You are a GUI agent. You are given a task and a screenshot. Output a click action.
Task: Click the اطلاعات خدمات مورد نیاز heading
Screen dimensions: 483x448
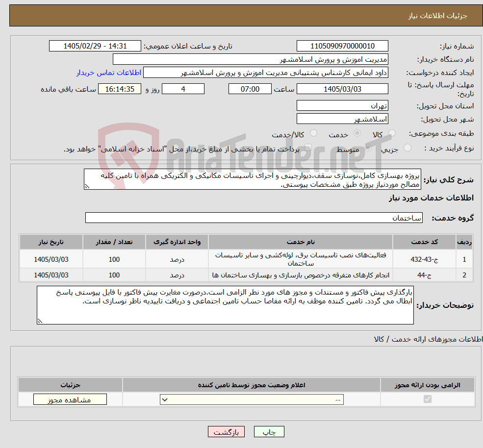click(x=431, y=198)
